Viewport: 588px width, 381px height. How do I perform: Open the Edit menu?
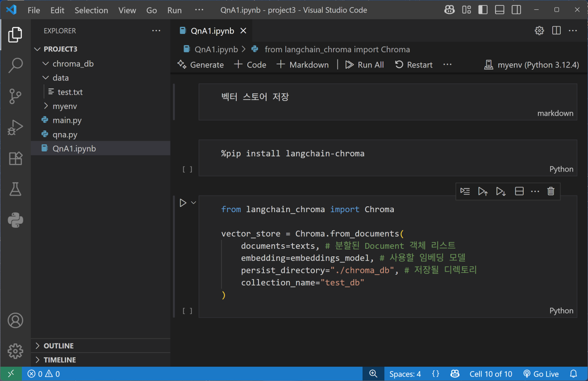tap(57, 10)
